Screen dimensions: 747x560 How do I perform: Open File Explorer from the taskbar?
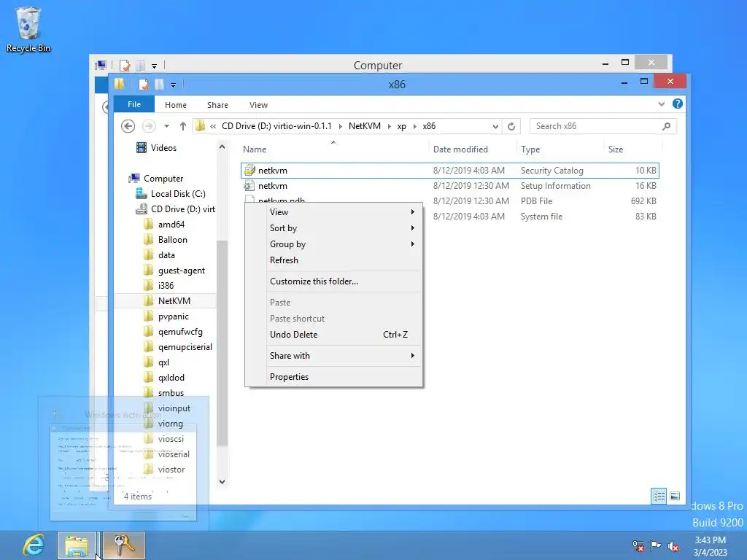point(77,545)
